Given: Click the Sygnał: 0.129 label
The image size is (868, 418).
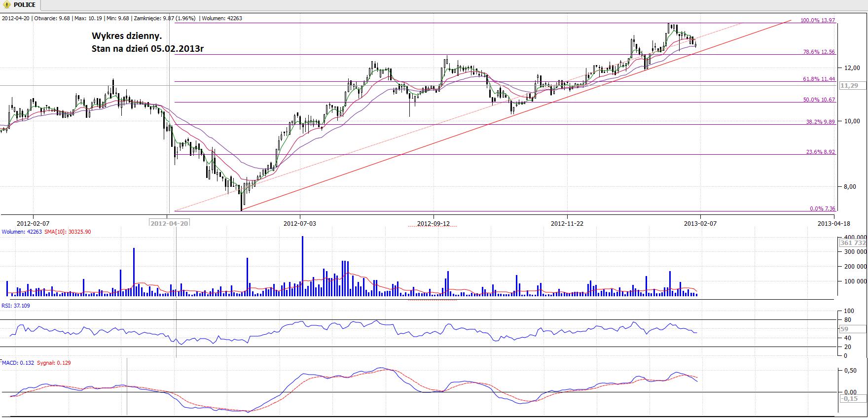Looking at the screenshot, I should [x=54, y=363].
